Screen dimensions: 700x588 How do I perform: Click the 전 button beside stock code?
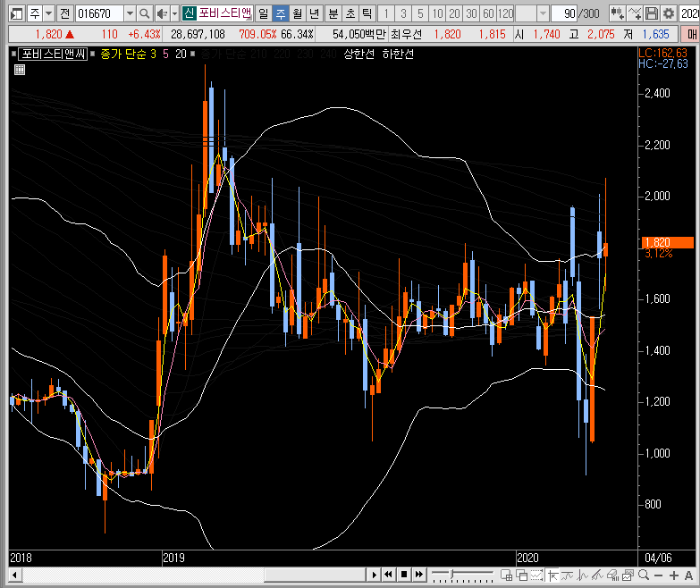64,13
